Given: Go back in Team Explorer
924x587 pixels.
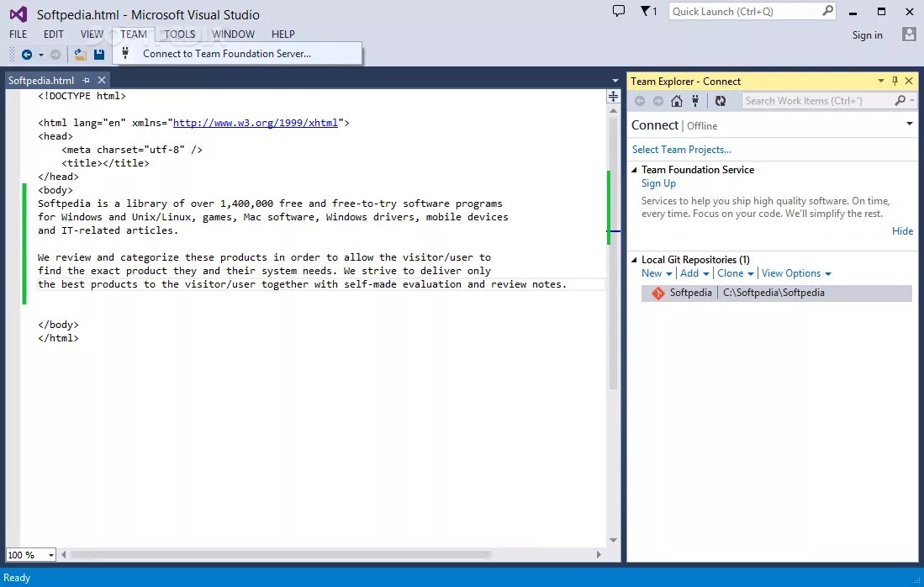Looking at the screenshot, I should [x=639, y=102].
